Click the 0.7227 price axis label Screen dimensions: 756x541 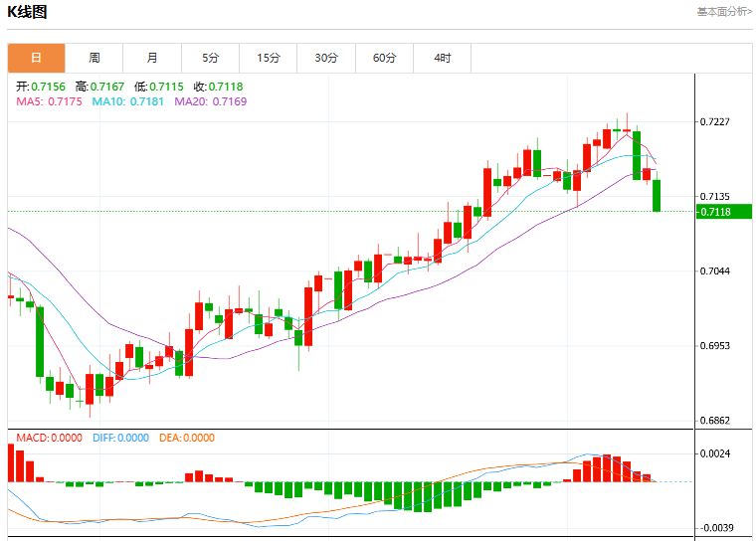(715, 121)
